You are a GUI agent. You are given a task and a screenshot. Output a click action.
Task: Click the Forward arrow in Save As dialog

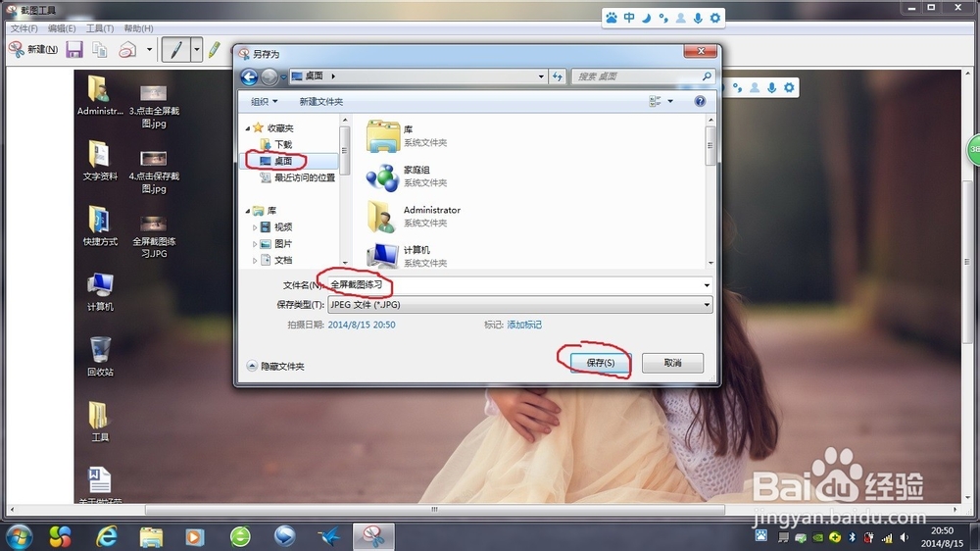269,76
